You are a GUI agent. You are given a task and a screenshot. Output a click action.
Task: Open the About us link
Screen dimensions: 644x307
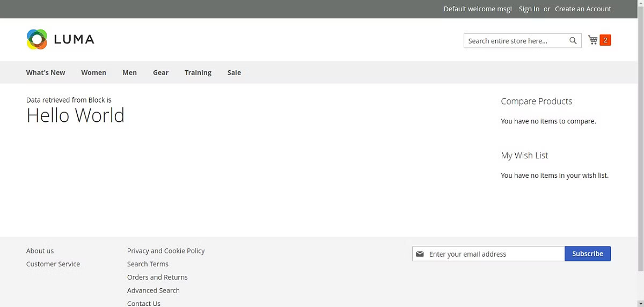click(x=40, y=251)
